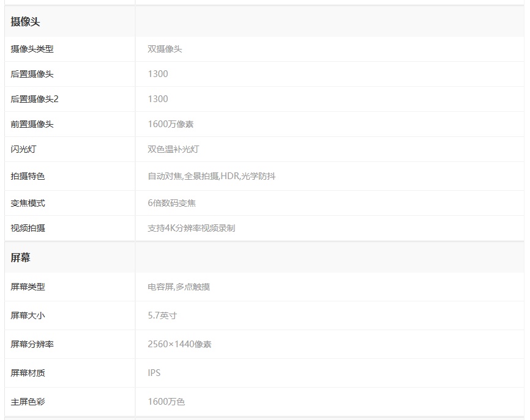The image size is (530, 420).
Task: Click the 5.7英寸 value
Action: (162, 315)
